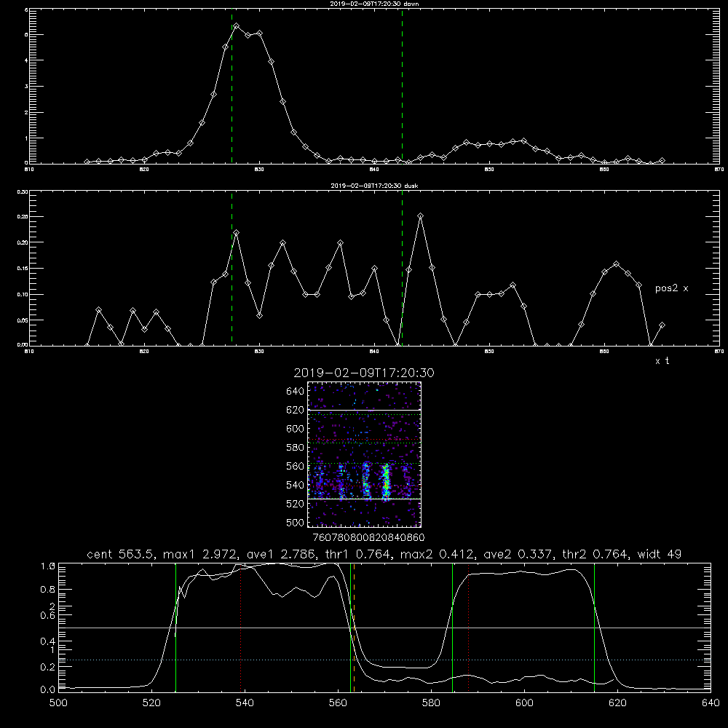Click x-axis label 620 of bottom profile plot

(617, 703)
